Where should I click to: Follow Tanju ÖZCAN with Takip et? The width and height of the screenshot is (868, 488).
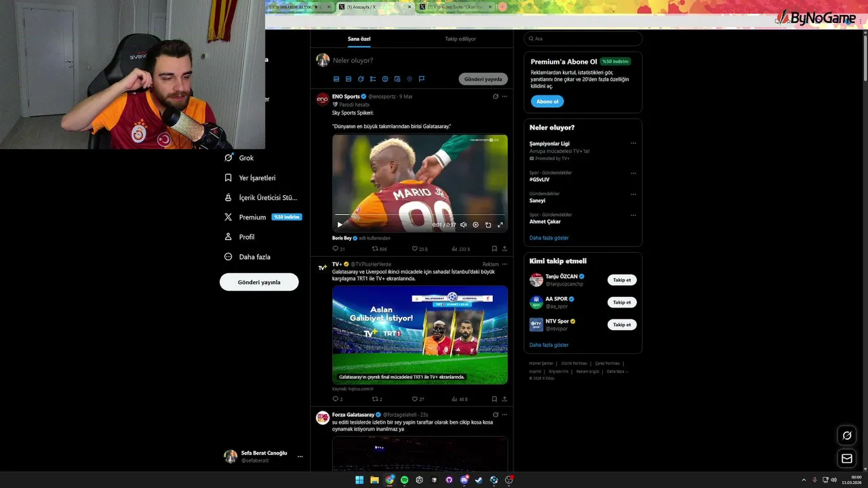622,280
